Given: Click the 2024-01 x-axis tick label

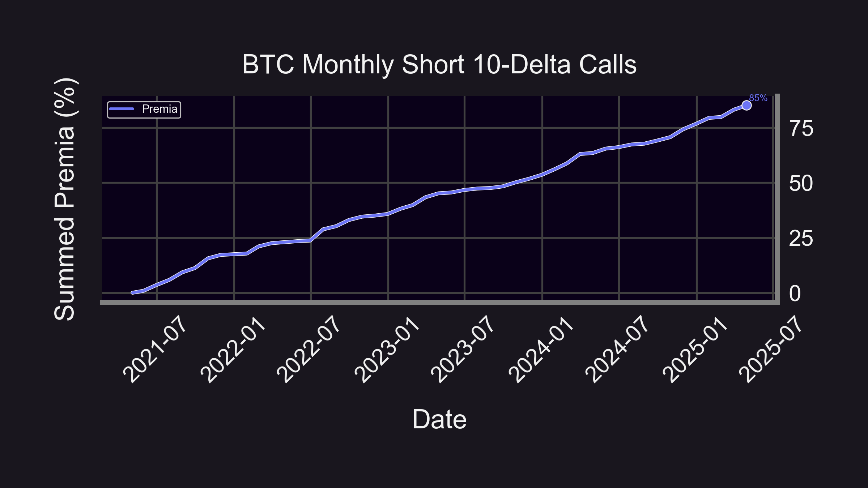Looking at the screenshot, I should click(540, 349).
